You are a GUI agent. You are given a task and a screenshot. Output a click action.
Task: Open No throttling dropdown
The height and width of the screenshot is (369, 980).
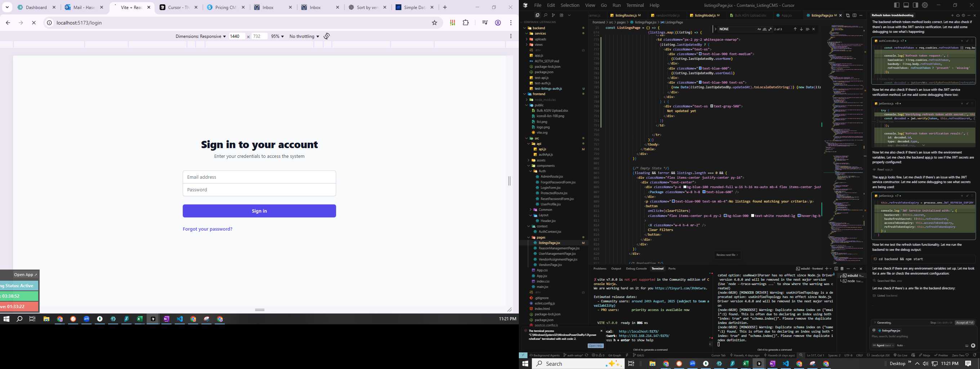(x=304, y=36)
